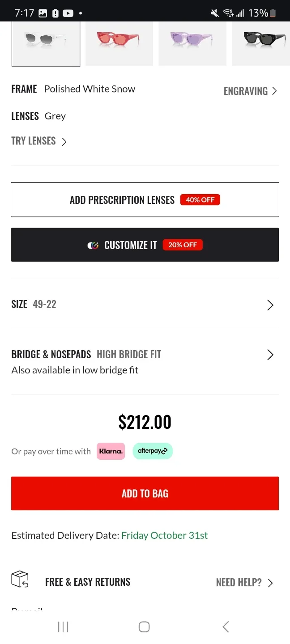Screen dimensions: 290x644
Task: Tap the Customize It button
Action: [x=145, y=245]
